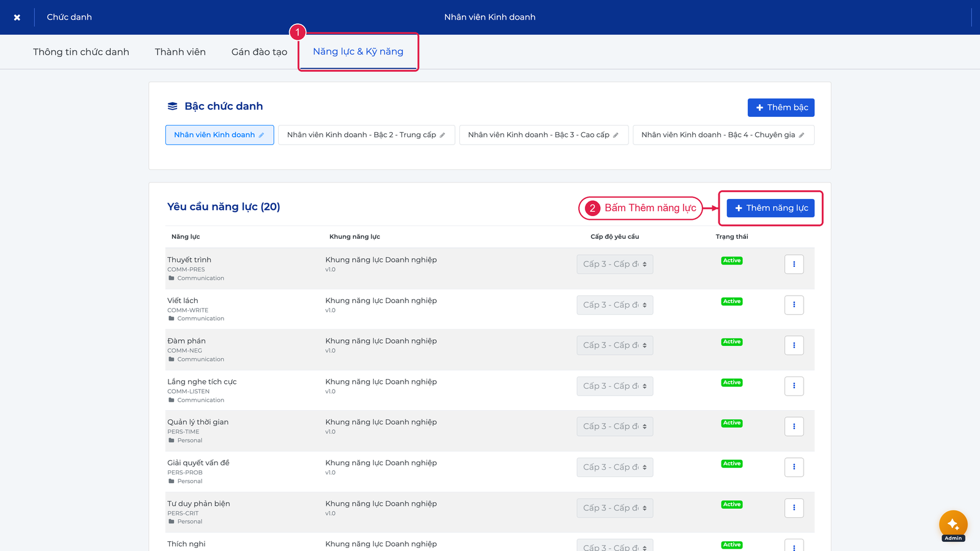This screenshot has width=980, height=551.
Task: Click pencil icon on Nhân viên Kinh doanh tier
Action: click(261, 135)
